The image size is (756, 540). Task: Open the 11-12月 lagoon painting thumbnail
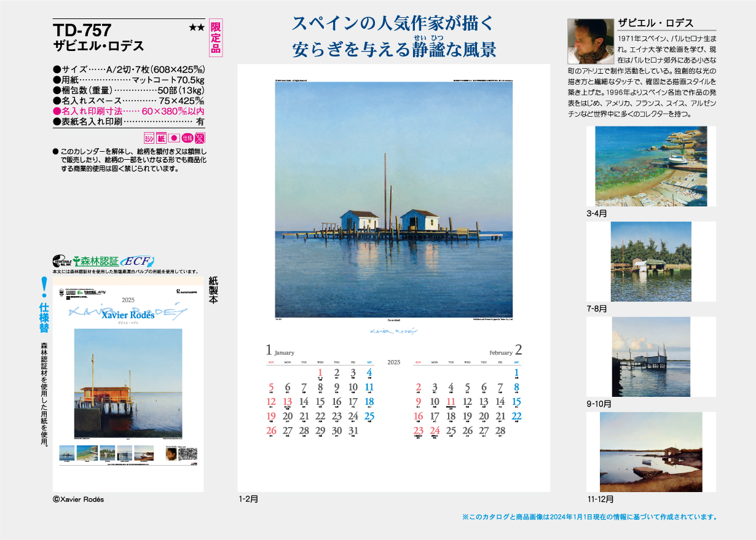pyautogui.click(x=651, y=452)
